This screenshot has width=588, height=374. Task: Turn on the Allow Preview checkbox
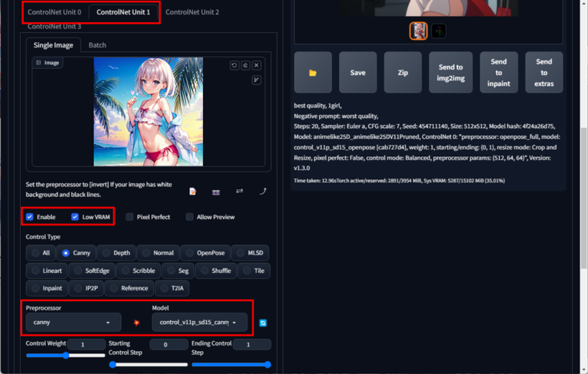(189, 217)
